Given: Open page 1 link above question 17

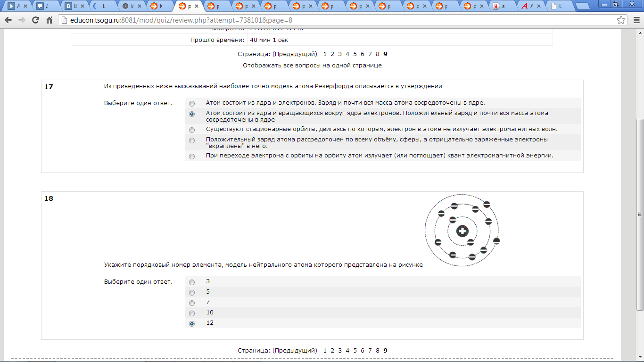Looking at the screenshot, I should (325, 54).
